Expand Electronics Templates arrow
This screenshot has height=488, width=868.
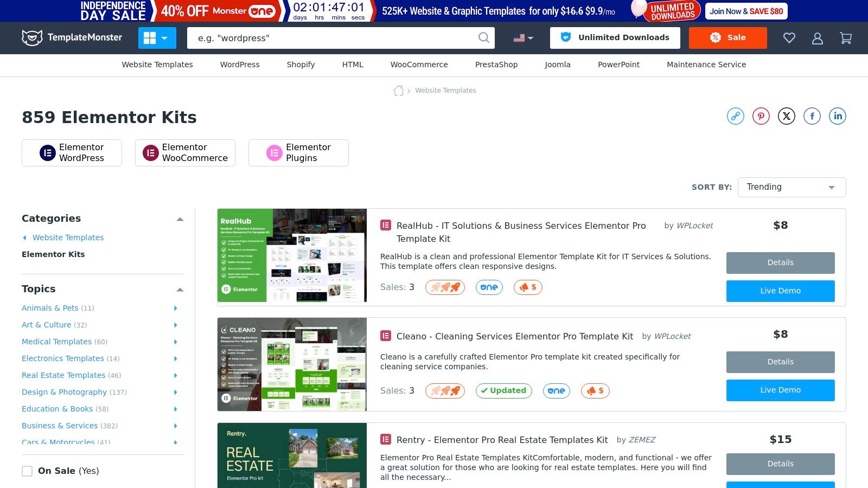tap(175, 358)
